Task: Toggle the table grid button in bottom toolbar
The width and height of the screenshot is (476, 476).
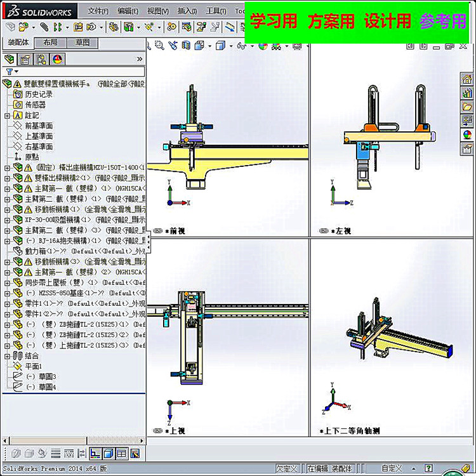Action: pyautogui.click(x=121, y=454)
